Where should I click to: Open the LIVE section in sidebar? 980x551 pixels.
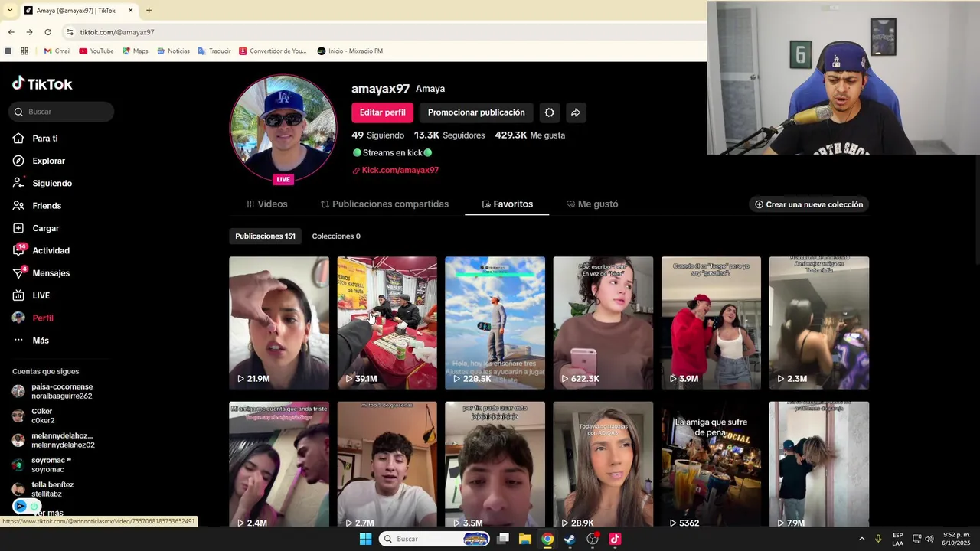(31, 295)
